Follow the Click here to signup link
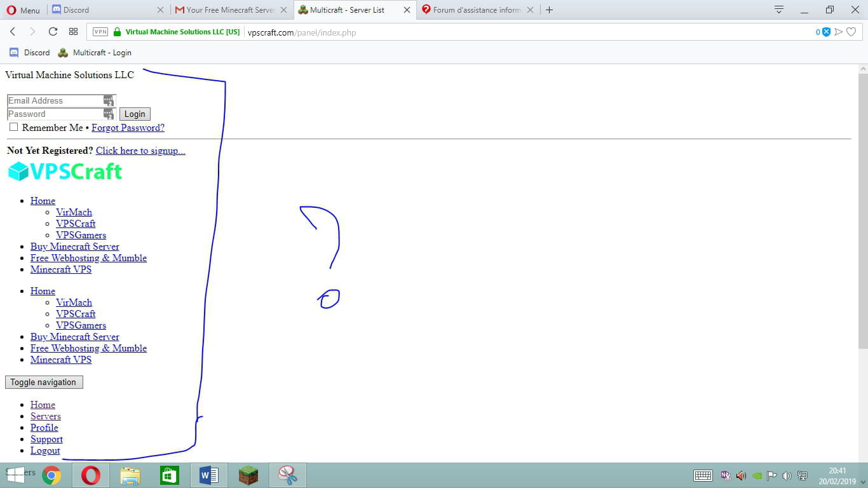Image resolution: width=868 pixels, height=488 pixels. [x=140, y=151]
